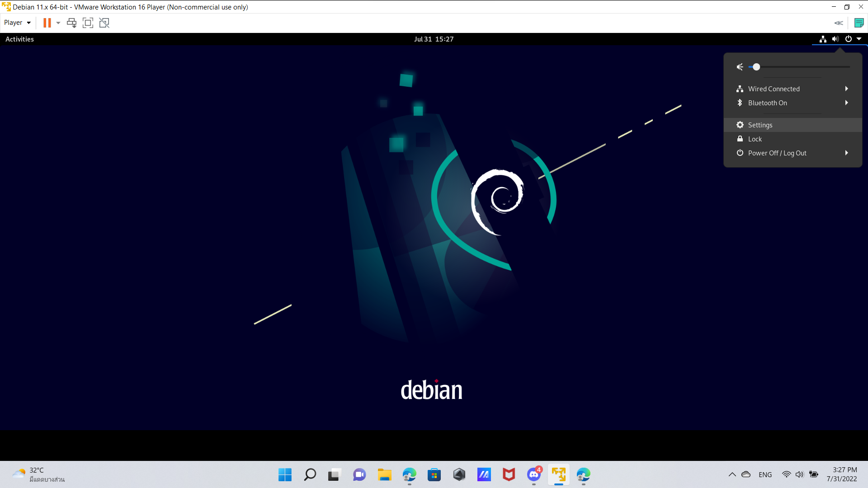Toggle the system menu down arrow
This screenshot has height=488, width=868.
click(x=859, y=39)
